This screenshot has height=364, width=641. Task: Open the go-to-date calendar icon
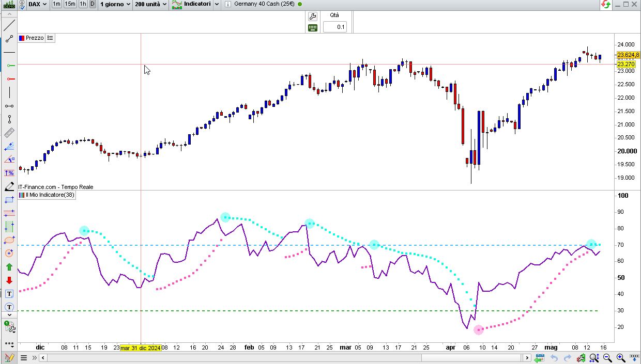[540, 358]
